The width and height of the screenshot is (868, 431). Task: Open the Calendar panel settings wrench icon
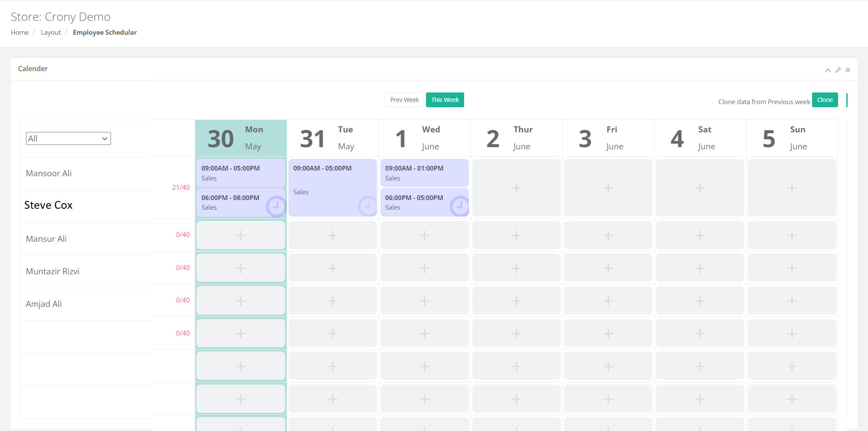coord(838,69)
